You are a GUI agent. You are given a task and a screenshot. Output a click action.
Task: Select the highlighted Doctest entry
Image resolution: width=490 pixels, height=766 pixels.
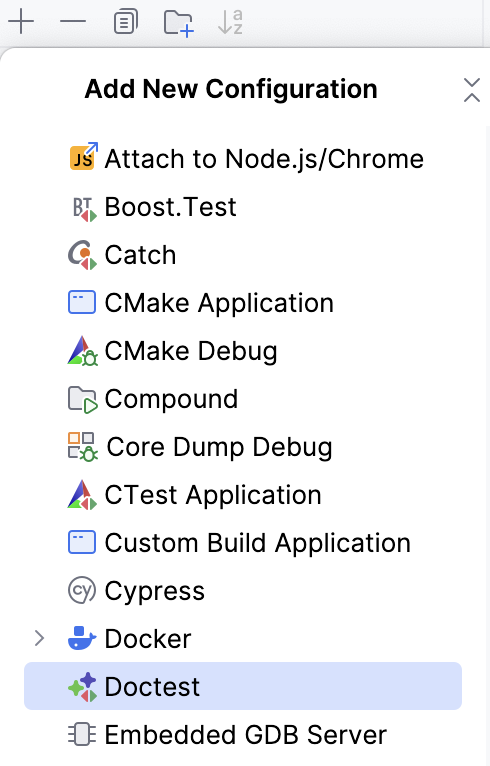243,686
